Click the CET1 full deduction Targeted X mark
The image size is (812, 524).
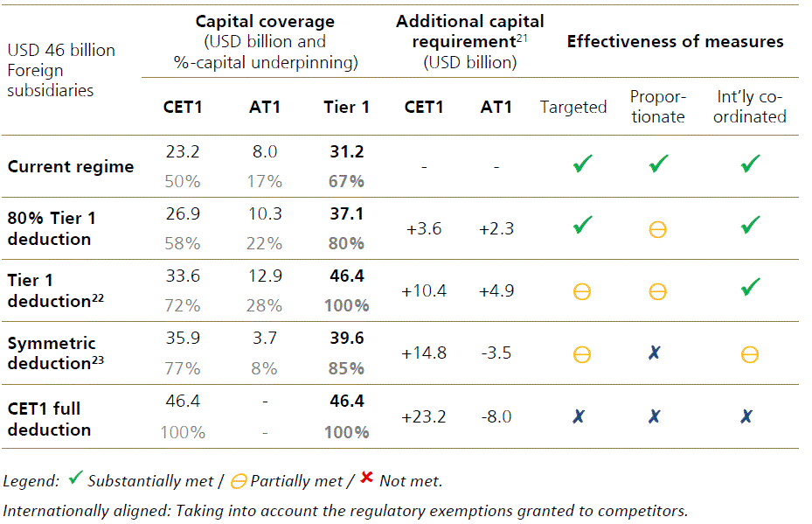(578, 417)
